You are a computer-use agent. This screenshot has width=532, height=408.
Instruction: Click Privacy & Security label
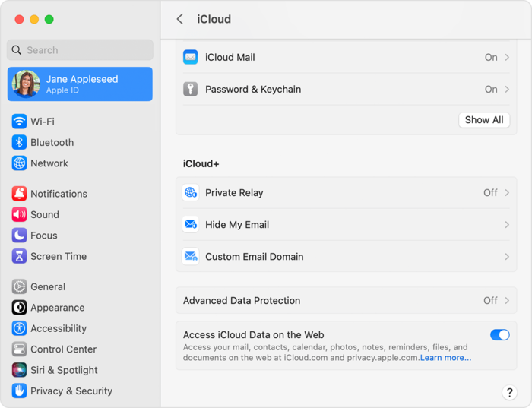coord(71,391)
